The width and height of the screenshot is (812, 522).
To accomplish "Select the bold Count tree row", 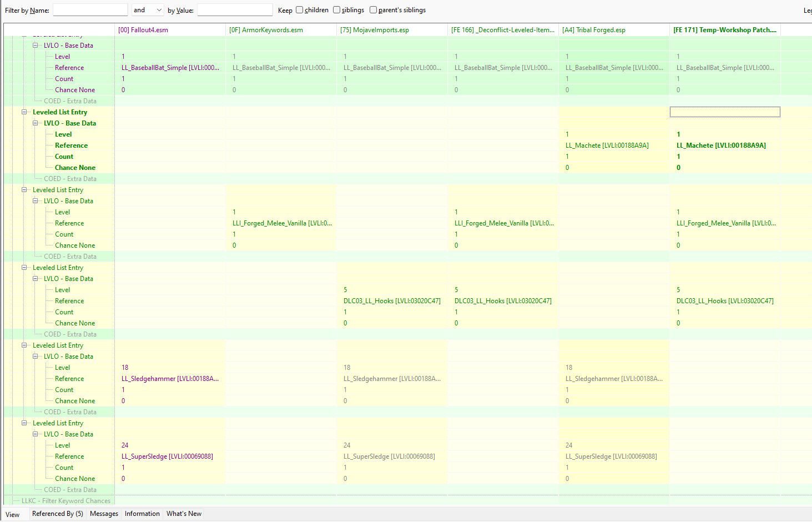I will click(64, 157).
